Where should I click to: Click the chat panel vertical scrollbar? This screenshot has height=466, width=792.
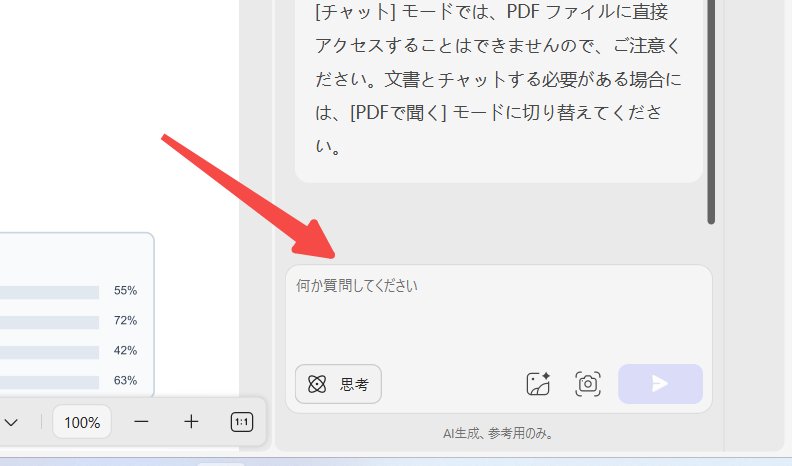tap(711, 112)
